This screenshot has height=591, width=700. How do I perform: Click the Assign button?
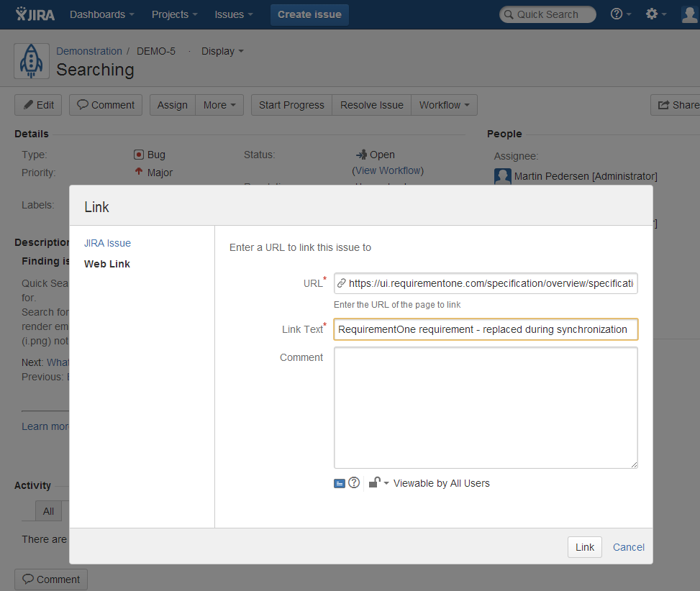point(173,105)
